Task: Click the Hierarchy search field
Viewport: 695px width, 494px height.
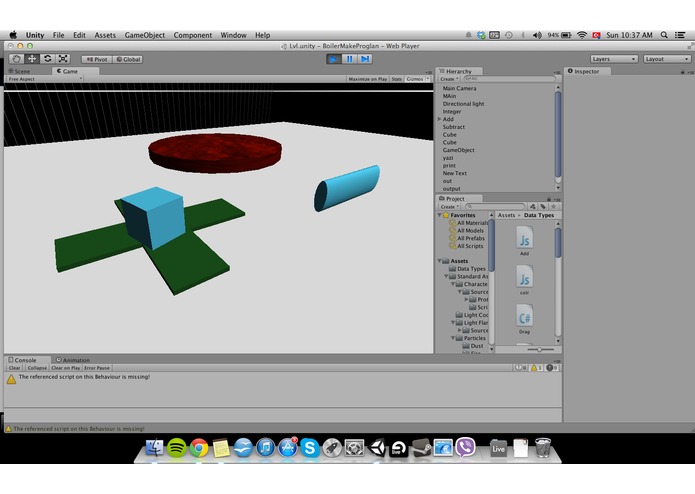Action: (509, 79)
